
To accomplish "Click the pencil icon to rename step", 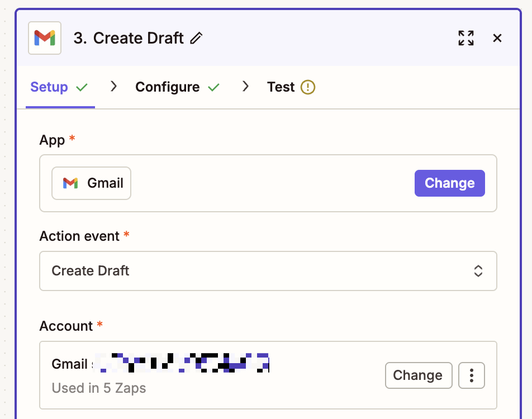I will (x=196, y=38).
